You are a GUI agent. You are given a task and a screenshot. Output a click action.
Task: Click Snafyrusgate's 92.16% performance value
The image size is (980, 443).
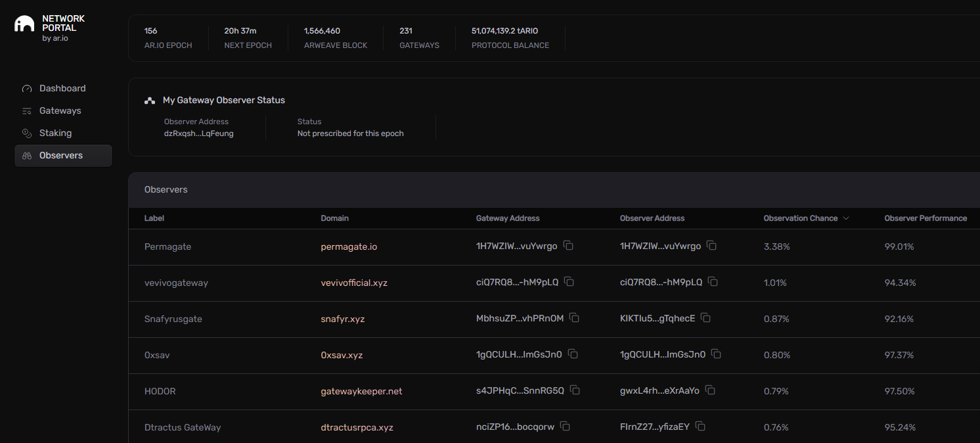coord(899,319)
